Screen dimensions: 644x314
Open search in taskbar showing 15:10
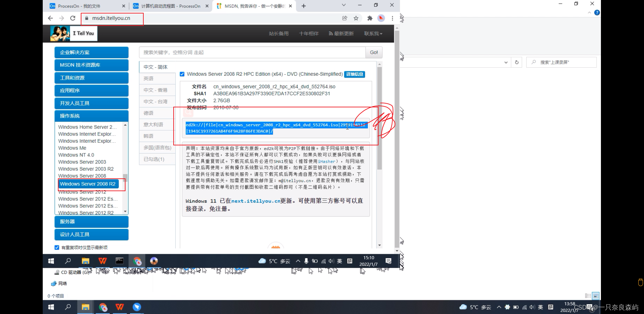pos(68,261)
